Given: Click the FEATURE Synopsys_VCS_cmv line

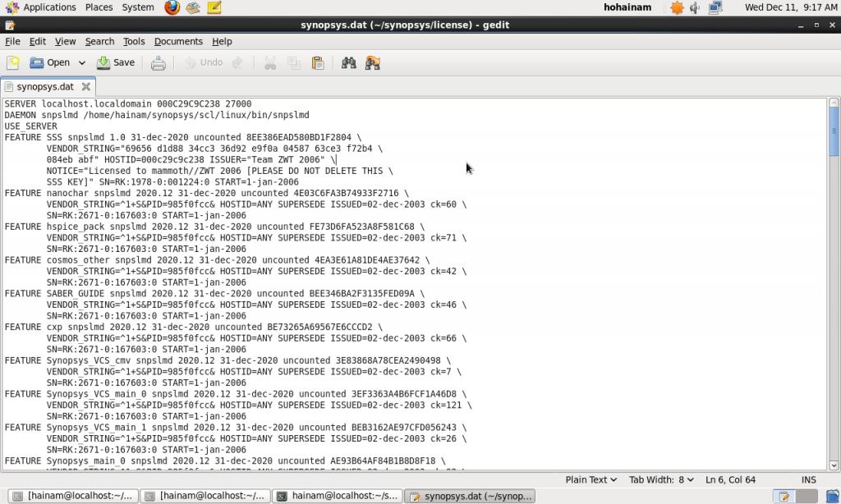Looking at the screenshot, I should 228,361.
